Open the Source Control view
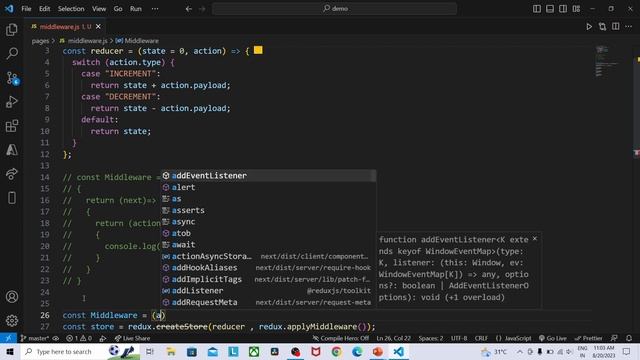This screenshot has height=360, width=640. tap(12, 78)
